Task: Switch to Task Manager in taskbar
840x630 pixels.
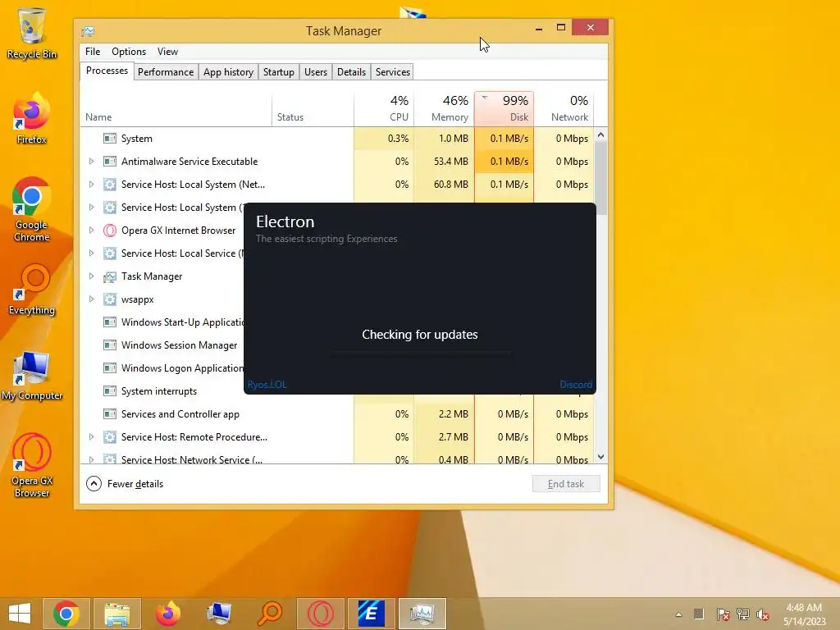Action: (422, 614)
